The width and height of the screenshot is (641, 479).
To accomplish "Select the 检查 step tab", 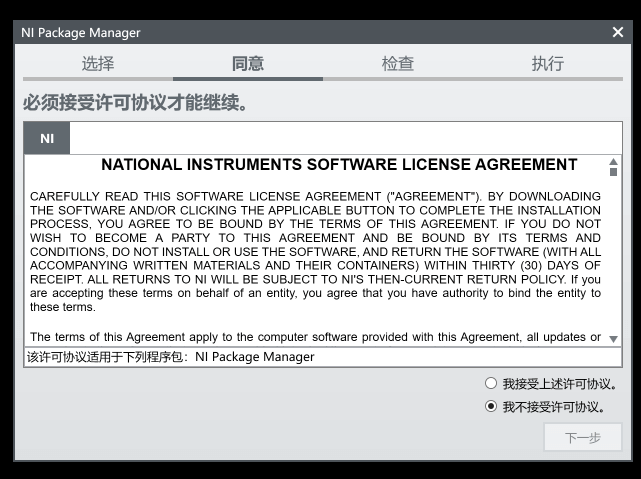I will tap(398, 64).
